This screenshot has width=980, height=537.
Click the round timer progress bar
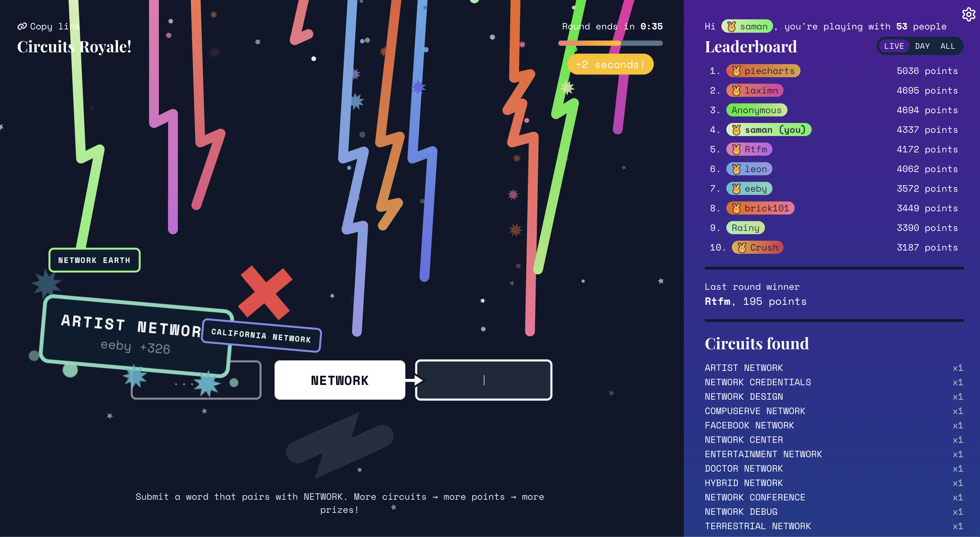(x=610, y=43)
